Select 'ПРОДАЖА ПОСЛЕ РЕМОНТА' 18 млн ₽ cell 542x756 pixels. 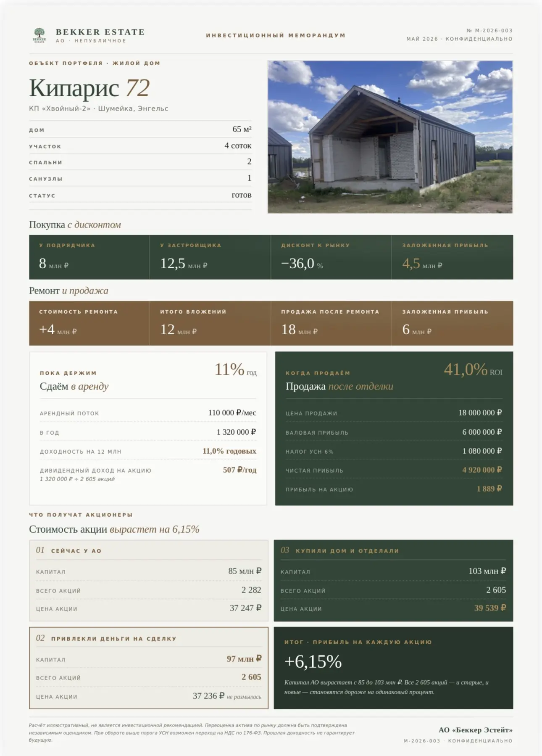pyautogui.click(x=331, y=323)
